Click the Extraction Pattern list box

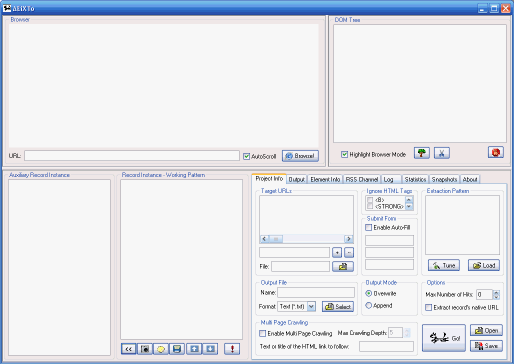[x=462, y=225]
